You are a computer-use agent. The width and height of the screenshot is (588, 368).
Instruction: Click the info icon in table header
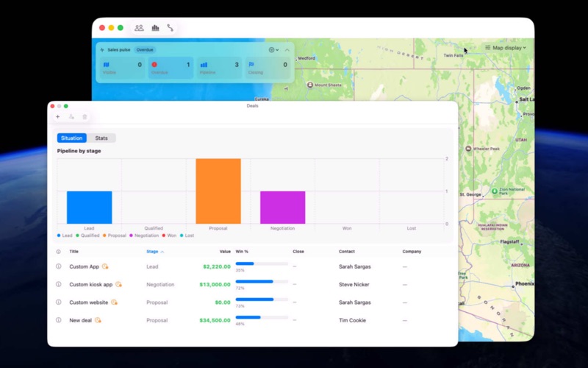coord(59,252)
